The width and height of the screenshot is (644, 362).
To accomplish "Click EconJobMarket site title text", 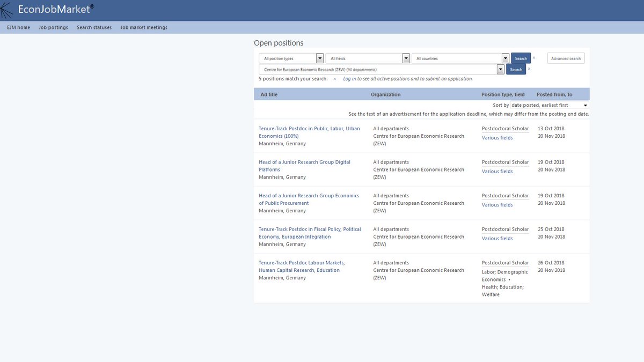I will (x=56, y=9).
